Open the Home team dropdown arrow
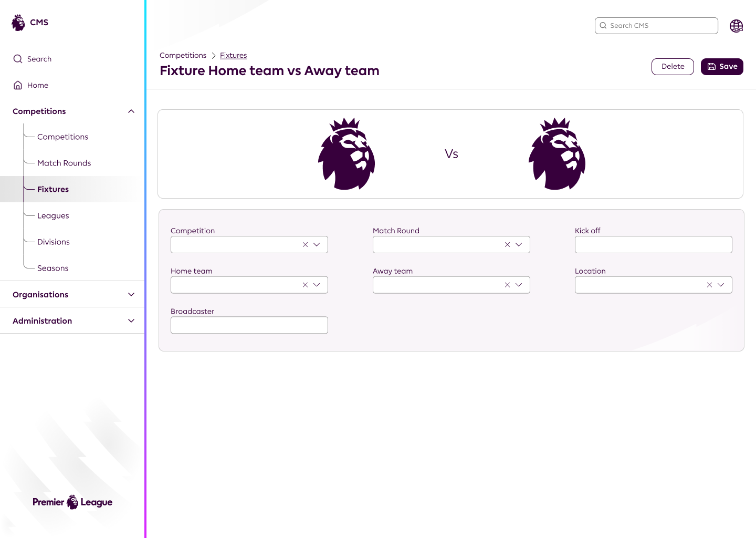This screenshot has height=538, width=756. (317, 285)
